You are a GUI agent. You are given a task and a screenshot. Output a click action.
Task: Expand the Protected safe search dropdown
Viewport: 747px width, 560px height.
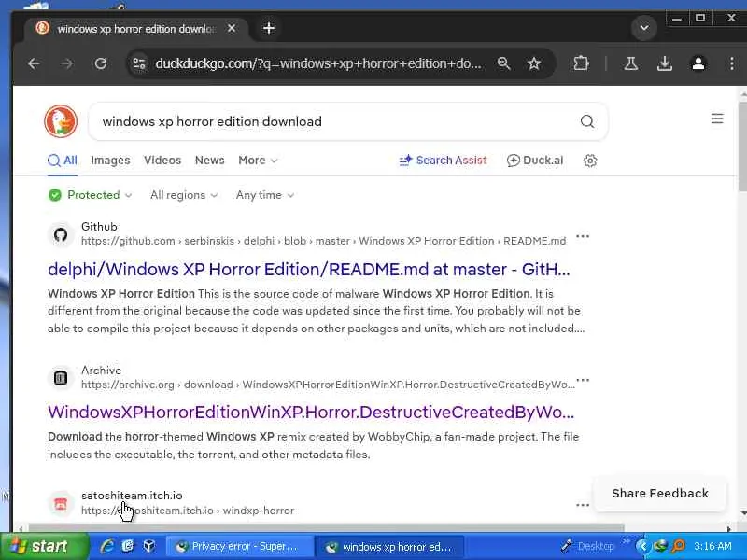[90, 195]
